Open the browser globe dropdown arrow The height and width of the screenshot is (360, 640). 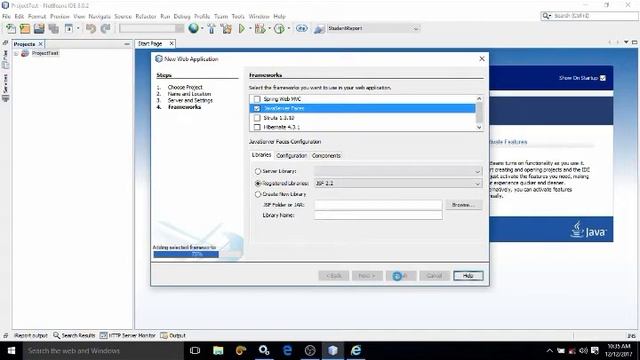pyautogui.click(x=202, y=29)
